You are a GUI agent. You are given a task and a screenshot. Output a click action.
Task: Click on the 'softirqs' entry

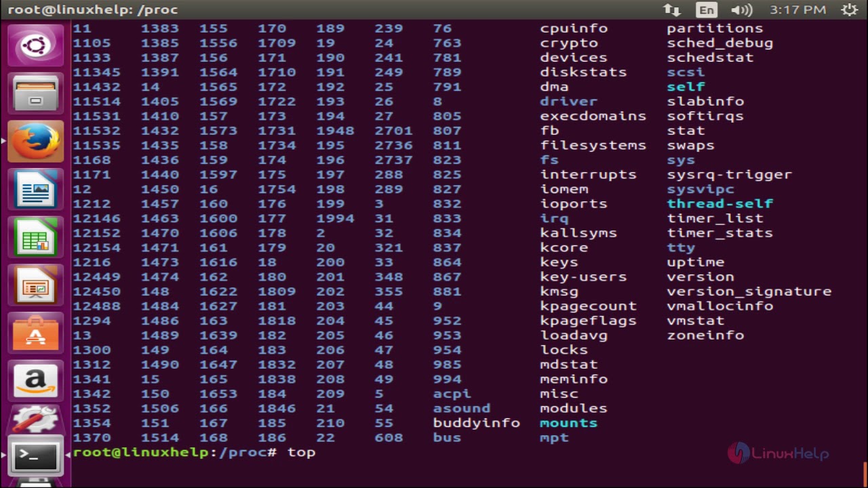click(x=705, y=116)
